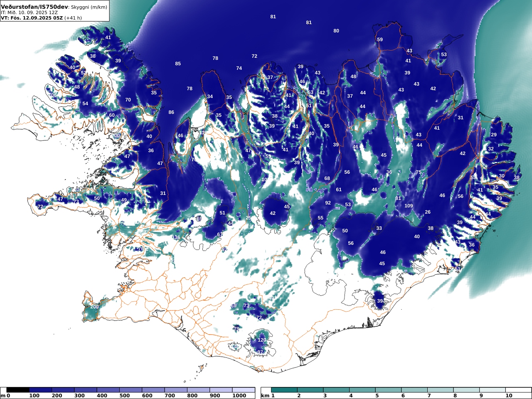Image resolution: width=532 pixels, height=399 pixels.
Task: Click the visibility value 25 in central Iceland
Action: pos(249,218)
